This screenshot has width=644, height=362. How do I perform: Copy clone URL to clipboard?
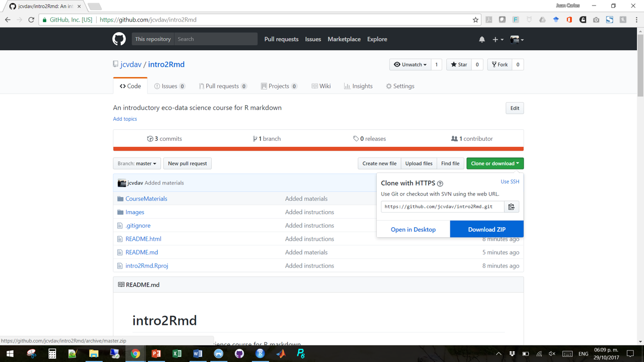click(512, 207)
